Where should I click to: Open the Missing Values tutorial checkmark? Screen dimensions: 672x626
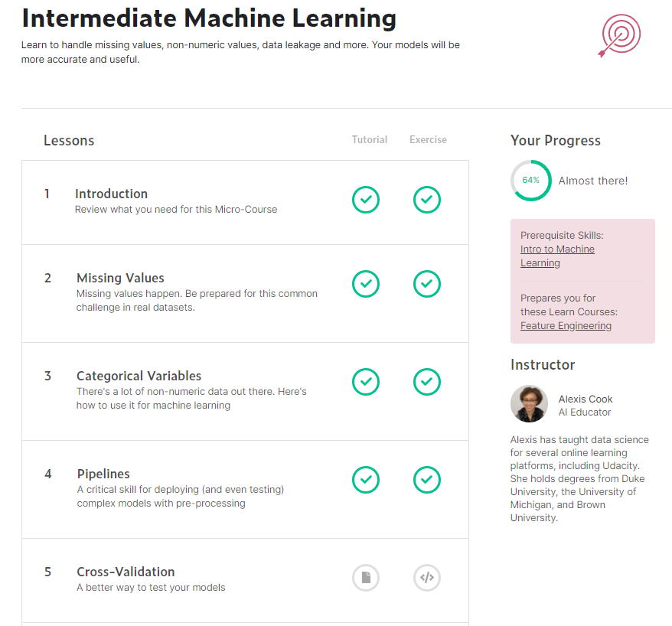366,284
